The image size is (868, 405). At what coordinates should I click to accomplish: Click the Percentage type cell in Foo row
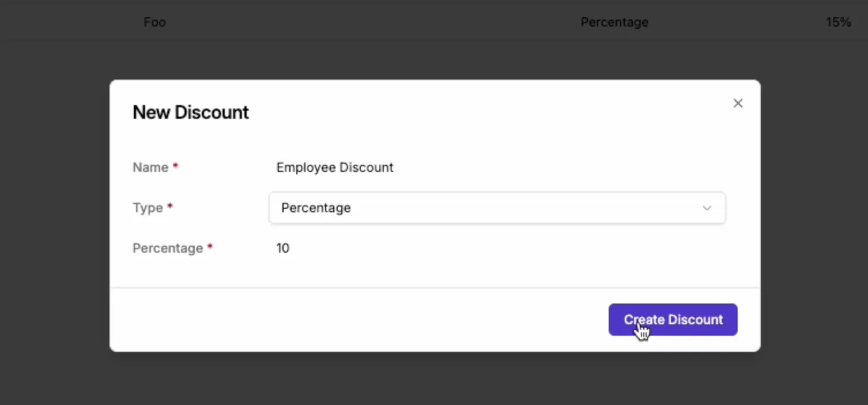pyautogui.click(x=614, y=22)
